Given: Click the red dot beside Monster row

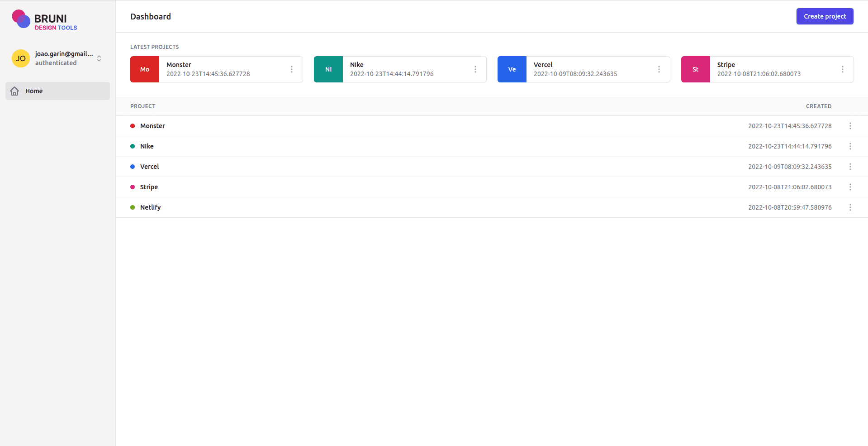Looking at the screenshot, I should click(x=133, y=126).
